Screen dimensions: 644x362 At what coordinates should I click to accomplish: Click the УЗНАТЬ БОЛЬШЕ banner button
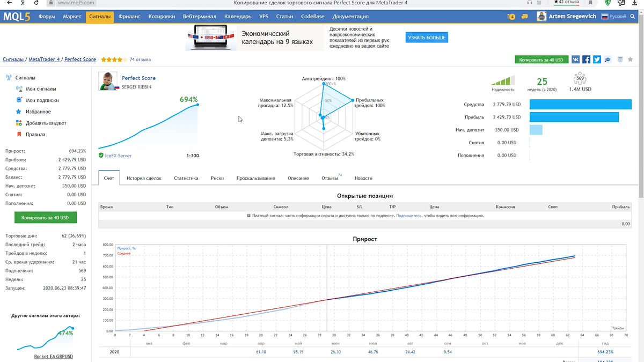(x=427, y=38)
